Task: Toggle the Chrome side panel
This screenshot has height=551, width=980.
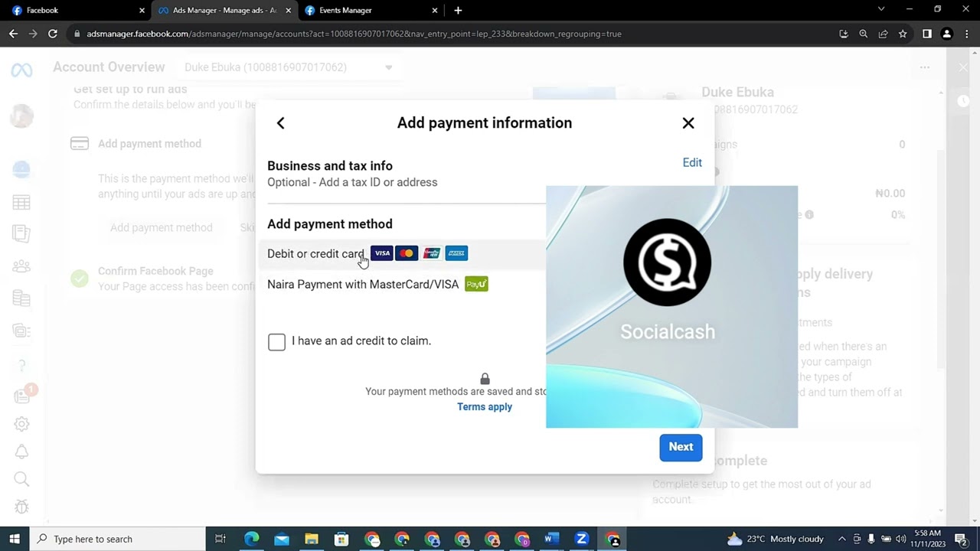Action: (x=926, y=34)
